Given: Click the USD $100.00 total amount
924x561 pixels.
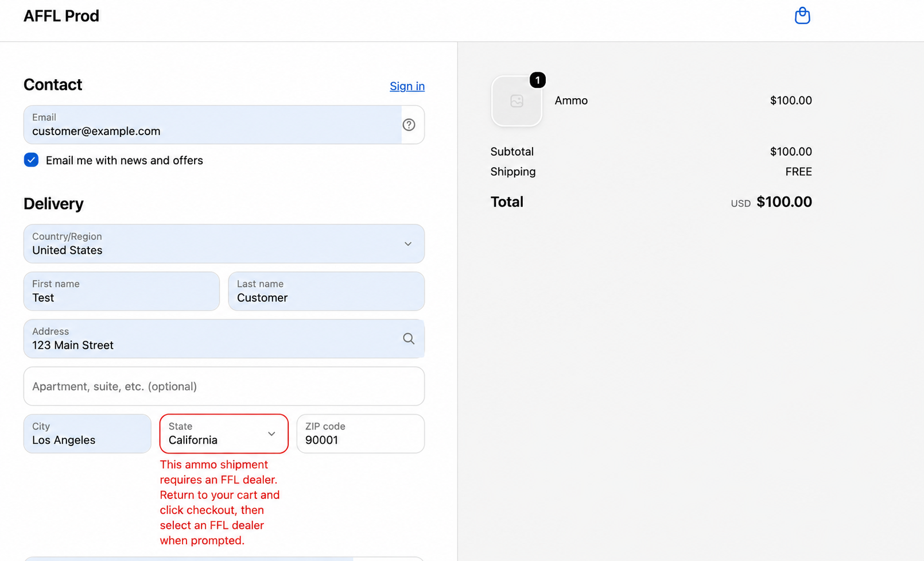Looking at the screenshot, I should pos(771,202).
